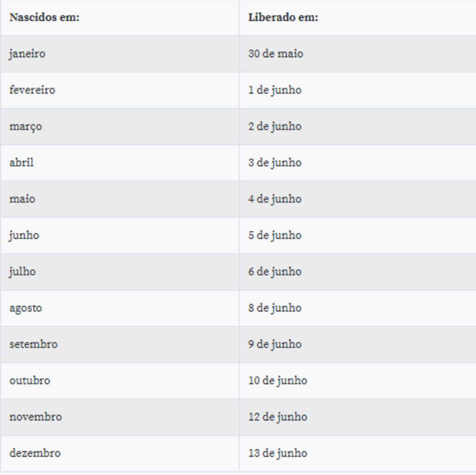Select the "outubro" cell
This screenshot has width=476, height=475.
tap(30, 380)
